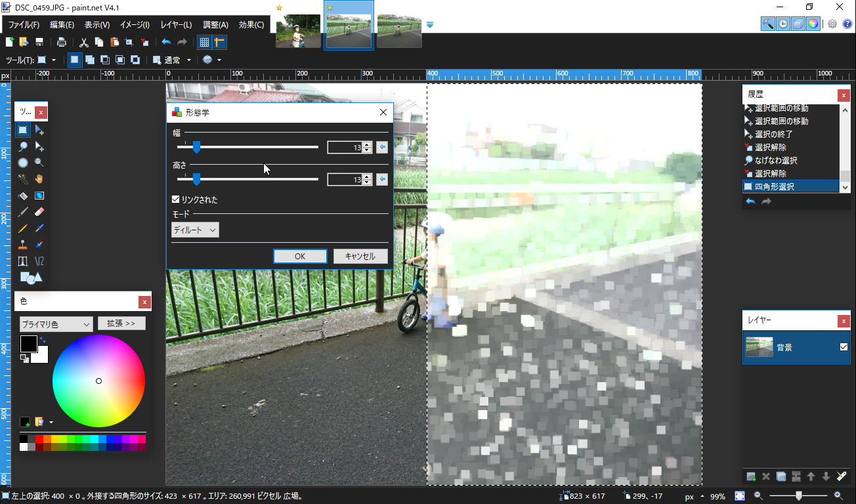The image size is (856, 504).
Task: Open the 編集(E) menu
Action: 62,25
